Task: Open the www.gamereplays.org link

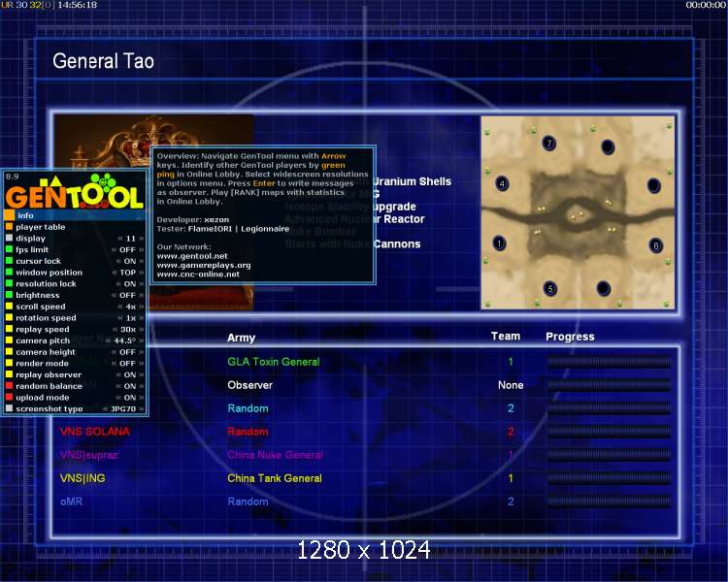Action: pos(204,265)
